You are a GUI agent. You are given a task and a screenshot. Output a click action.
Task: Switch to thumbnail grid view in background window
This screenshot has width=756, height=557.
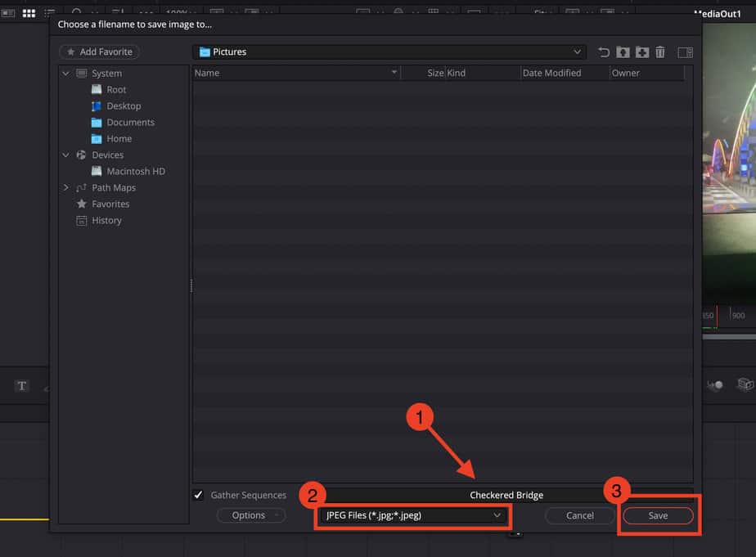pyautogui.click(x=29, y=13)
